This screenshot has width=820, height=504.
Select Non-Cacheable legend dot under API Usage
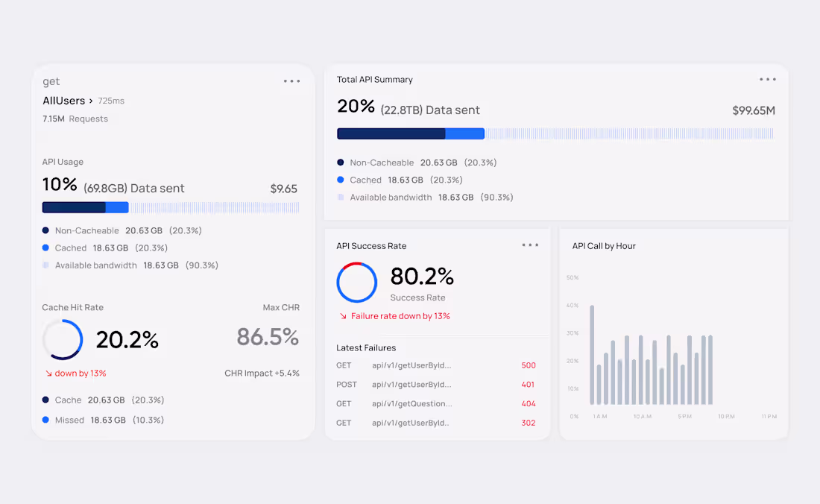pyautogui.click(x=45, y=230)
